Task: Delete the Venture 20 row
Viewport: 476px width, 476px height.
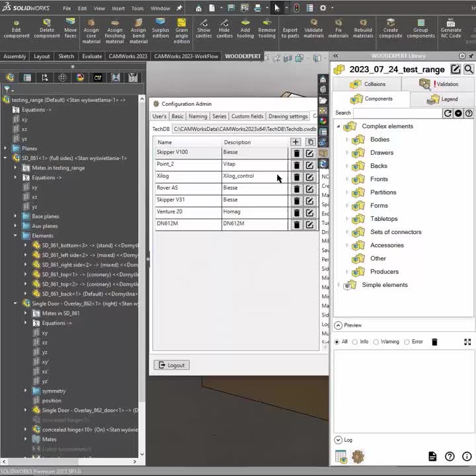Action: click(297, 213)
